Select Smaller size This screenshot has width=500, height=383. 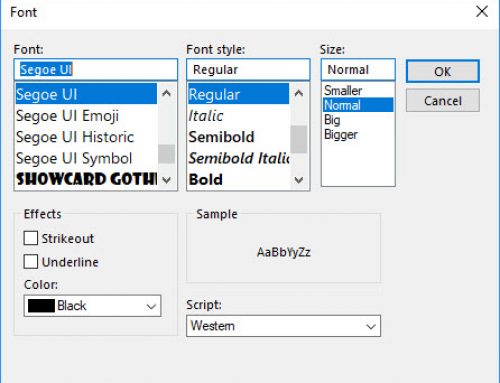(x=358, y=90)
